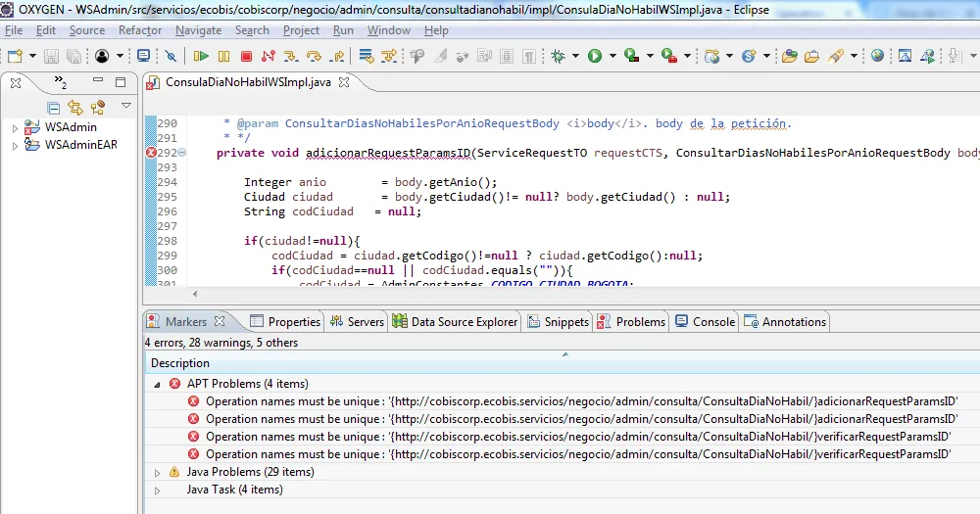Click the Description column header

point(563,363)
